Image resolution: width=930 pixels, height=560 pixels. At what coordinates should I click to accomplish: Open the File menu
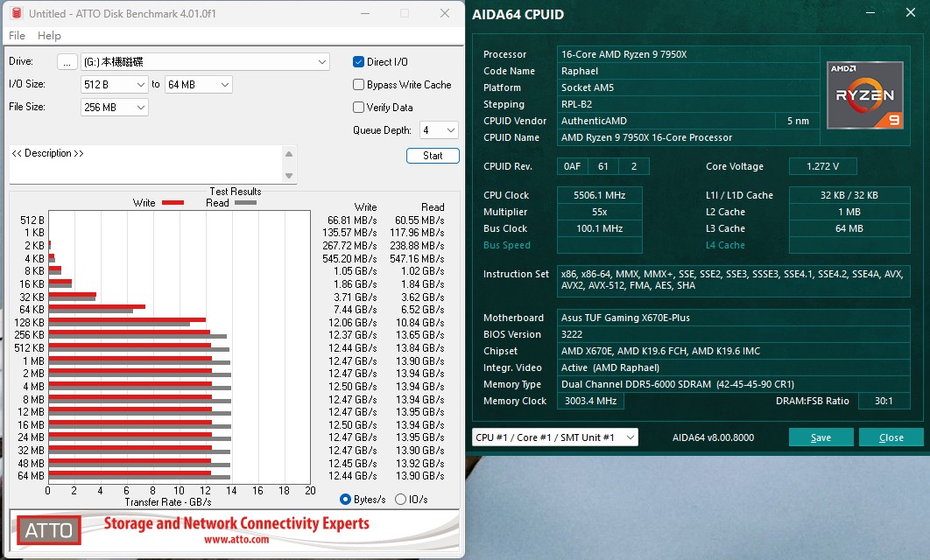[x=16, y=36]
